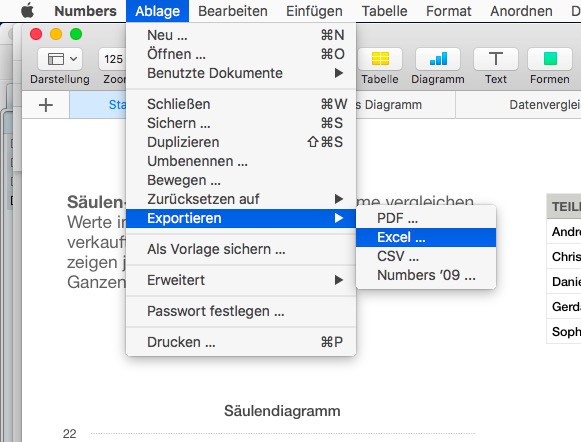The image size is (581, 442).
Task: Add a new sheet with plus icon
Action: point(46,105)
